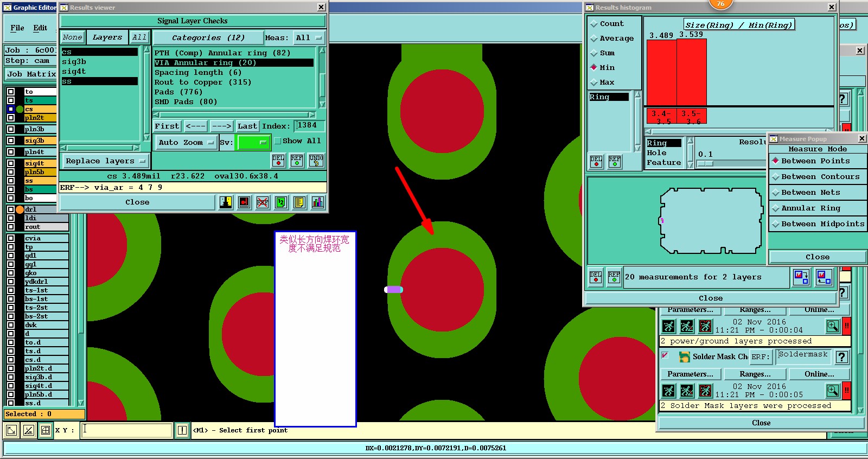Screen dimensions: 868x459
Task: Click first run icon in power/ground row
Action: pos(669,326)
